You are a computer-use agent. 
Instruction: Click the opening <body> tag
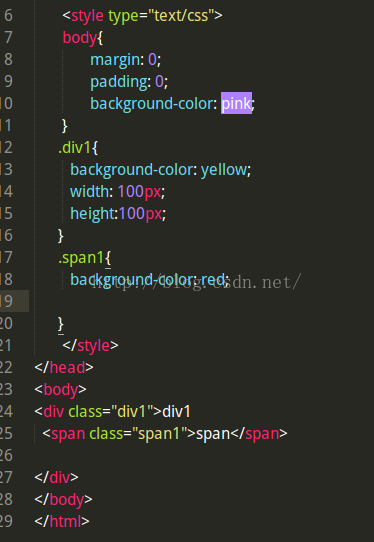point(60,390)
